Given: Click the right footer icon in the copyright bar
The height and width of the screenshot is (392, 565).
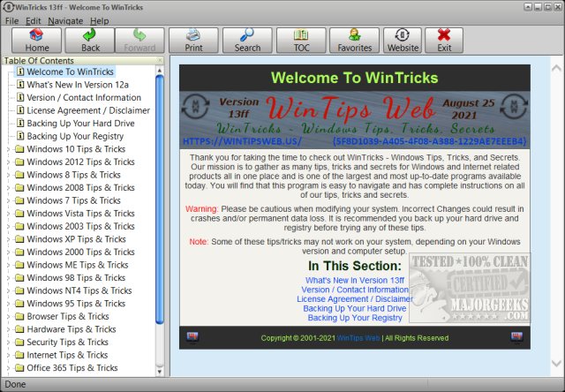Looking at the screenshot, I should click(x=516, y=337).
